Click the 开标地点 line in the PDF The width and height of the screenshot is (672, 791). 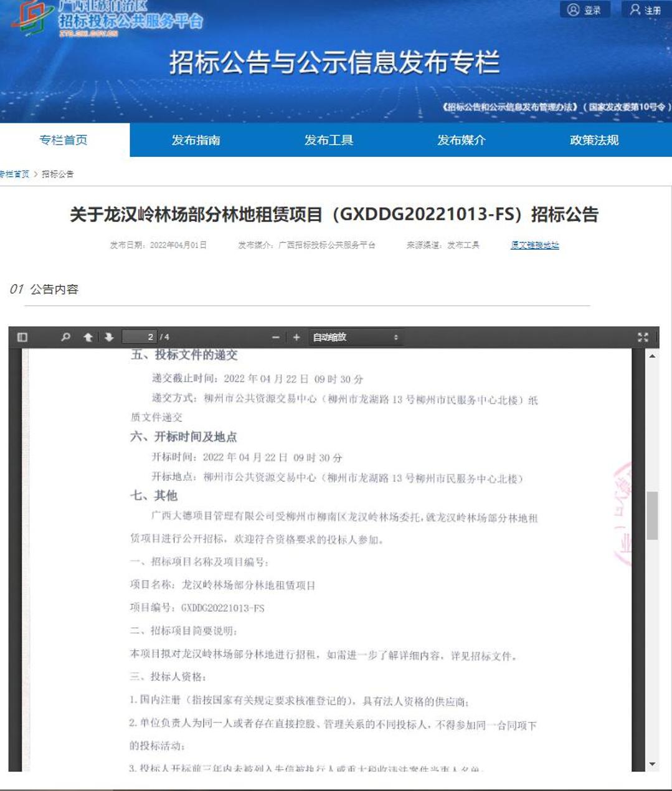[x=337, y=478]
